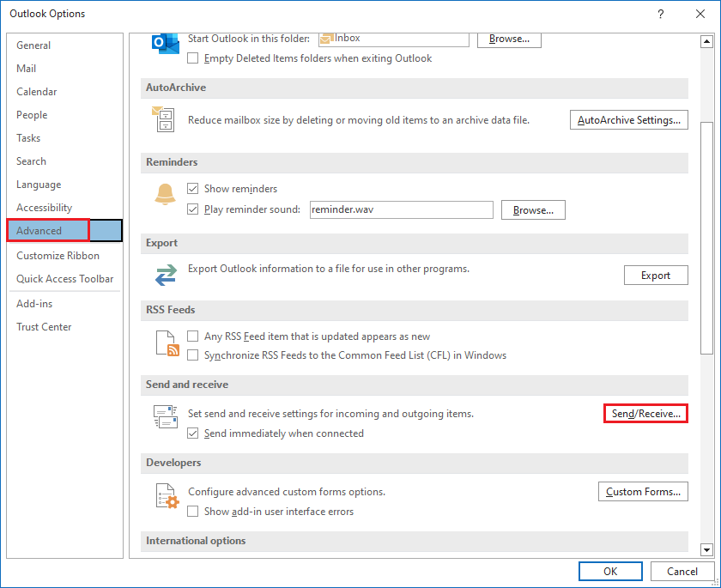The width and height of the screenshot is (721, 588).
Task: Click the vertical scrollbar thumb
Action: (x=706, y=238)
